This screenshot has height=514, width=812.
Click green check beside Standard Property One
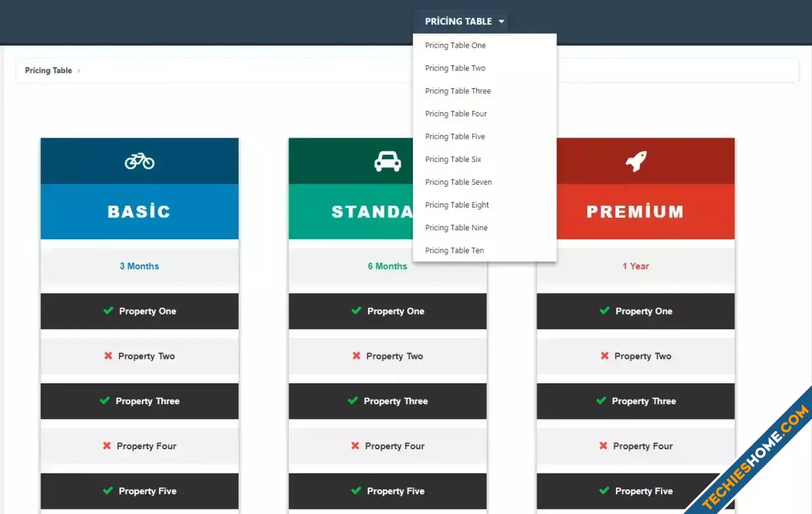pyautogui.click(x=357, y=311)
